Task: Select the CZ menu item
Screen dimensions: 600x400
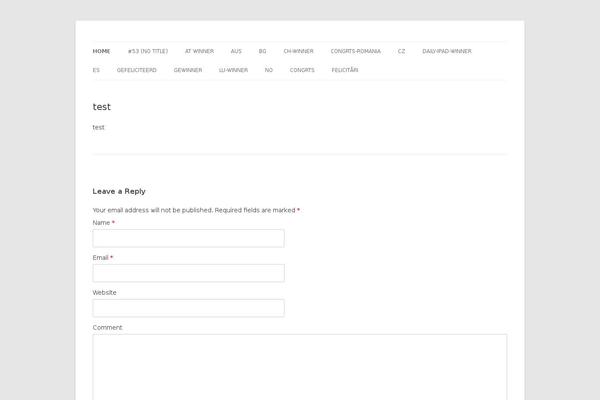Action: point(401,51)
